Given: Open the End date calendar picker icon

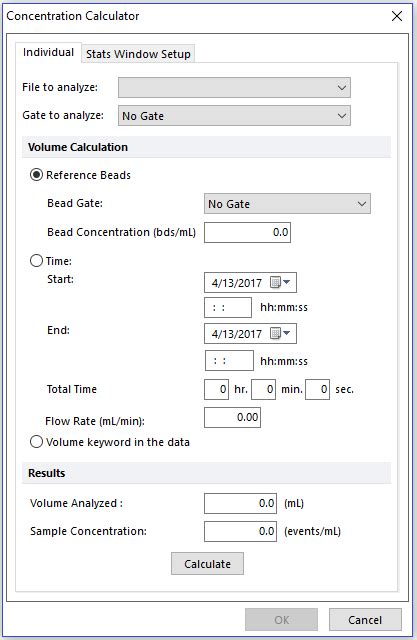Looking at the screenshot, I should coord(280,333).
